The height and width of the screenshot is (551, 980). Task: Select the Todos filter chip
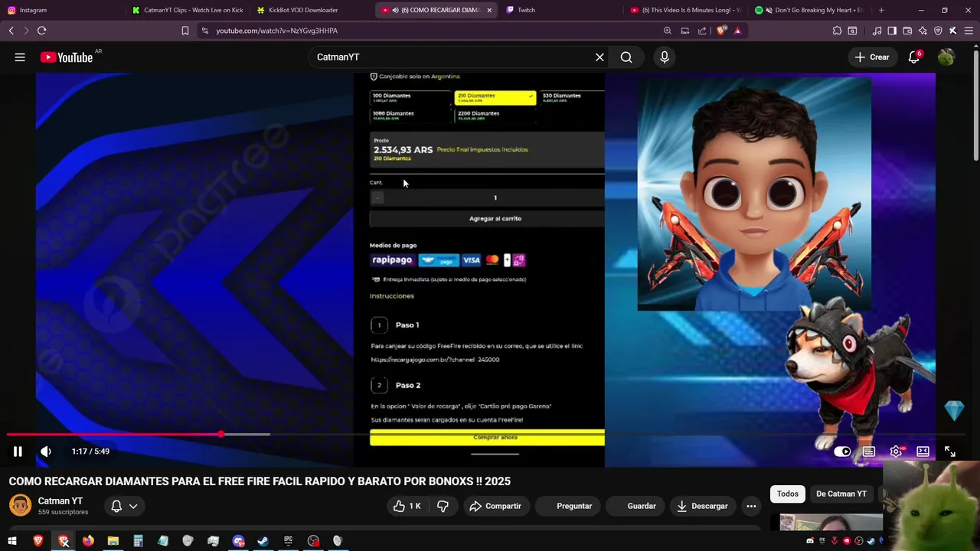[x=787, y=494]
